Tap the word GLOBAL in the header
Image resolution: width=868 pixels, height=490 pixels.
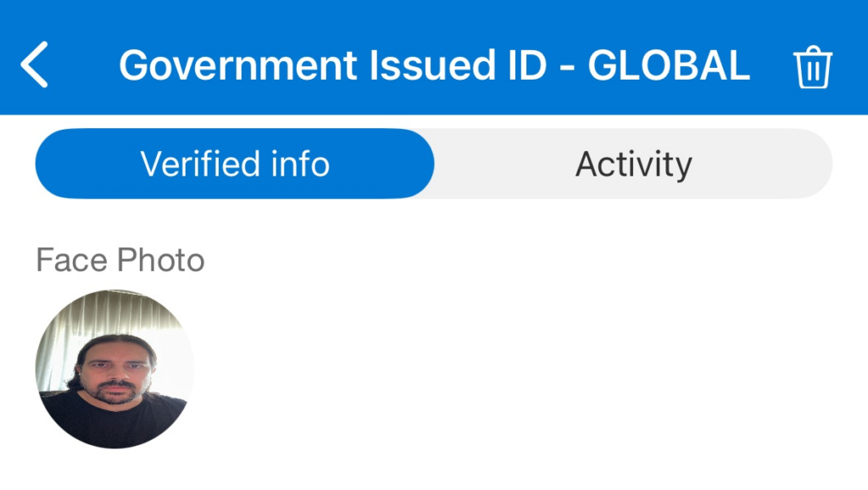[x=669, y=65]
